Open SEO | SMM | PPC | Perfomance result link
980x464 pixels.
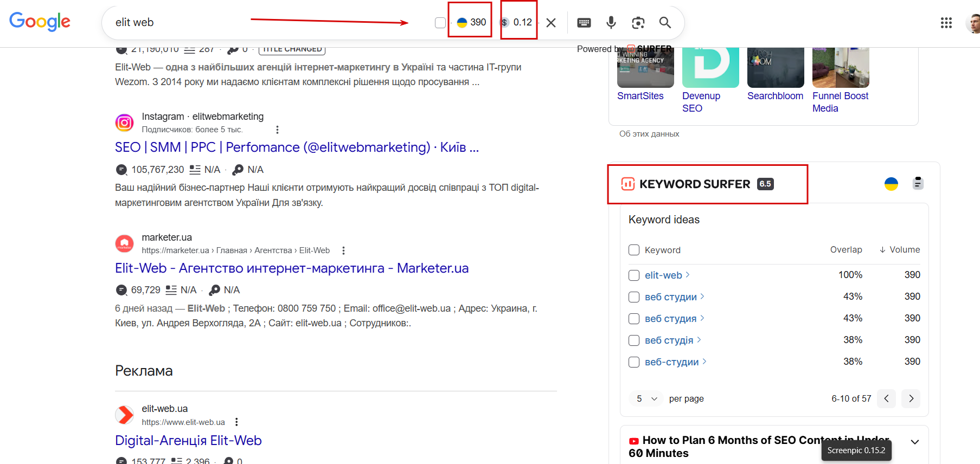(297, 147)
